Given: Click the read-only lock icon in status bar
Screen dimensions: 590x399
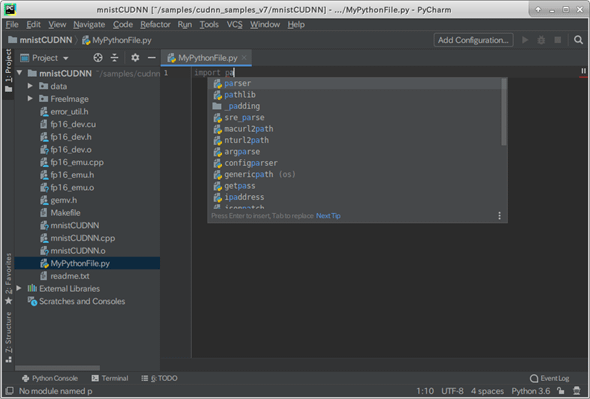Looking at the screenshot, I should [x=561, y=391].
